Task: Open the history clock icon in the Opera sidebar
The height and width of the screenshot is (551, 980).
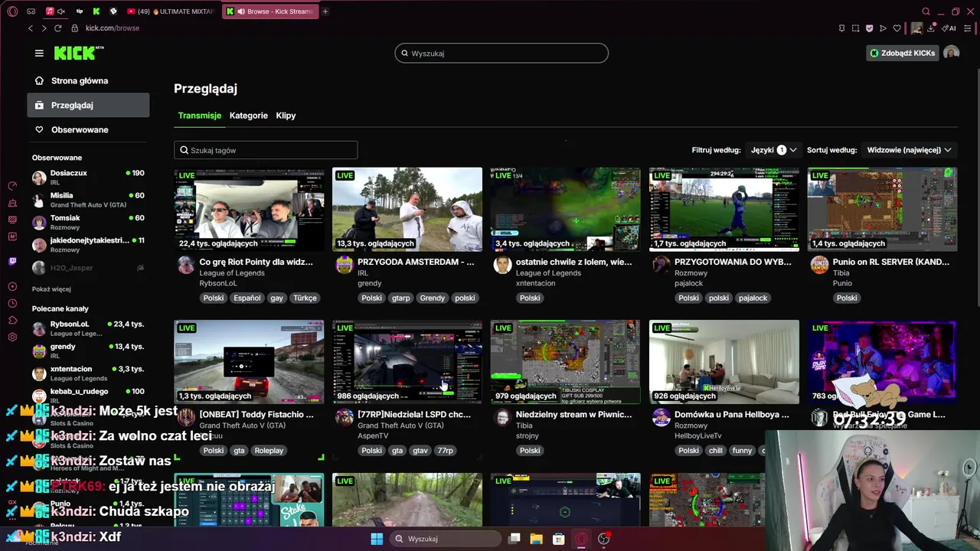Action: [x=12, y=304]
